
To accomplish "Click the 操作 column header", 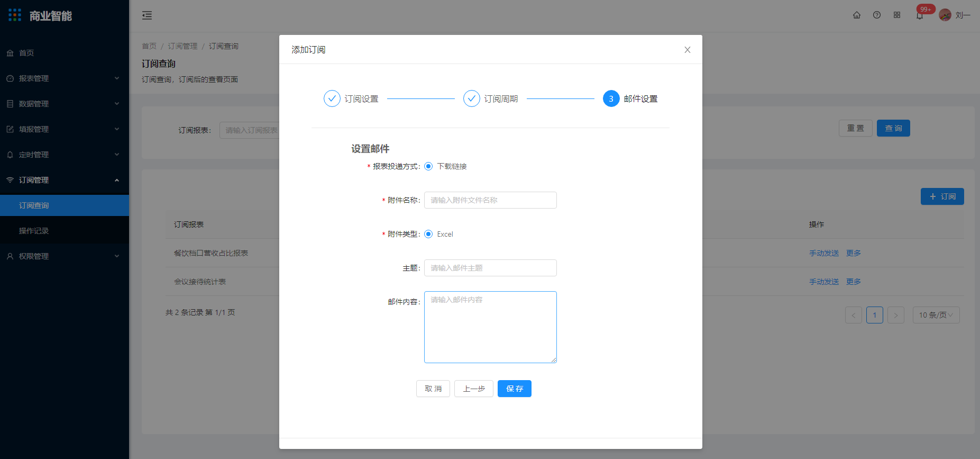I will point(817,224).
